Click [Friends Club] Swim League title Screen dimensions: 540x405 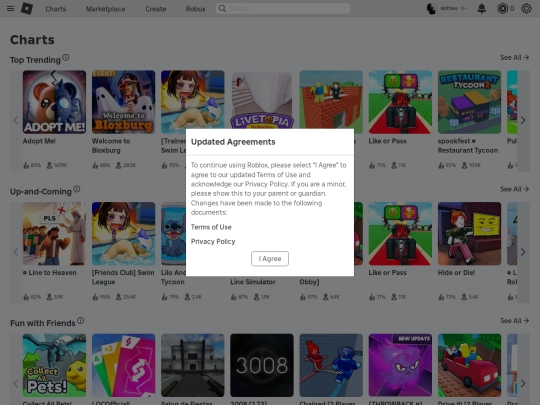123,277
